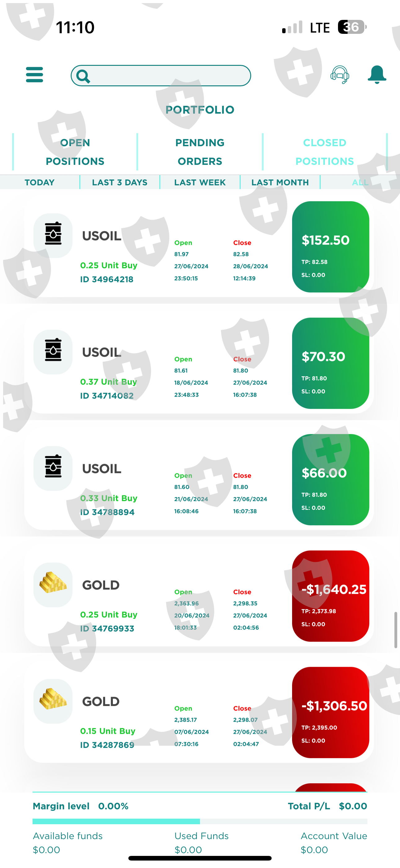Open the hamburger menu
This screenshot has height=868, width=400.
click(x=34, y=75)
